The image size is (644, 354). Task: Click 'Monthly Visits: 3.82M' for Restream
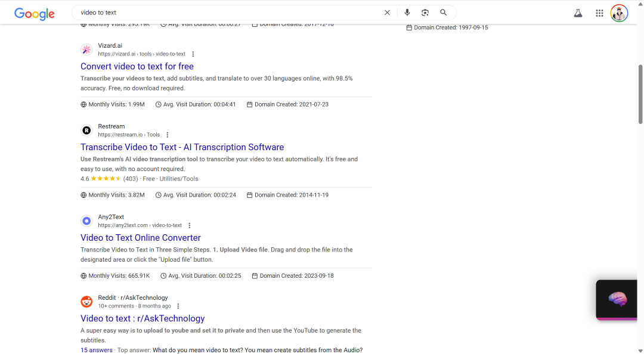pos(113,195)
